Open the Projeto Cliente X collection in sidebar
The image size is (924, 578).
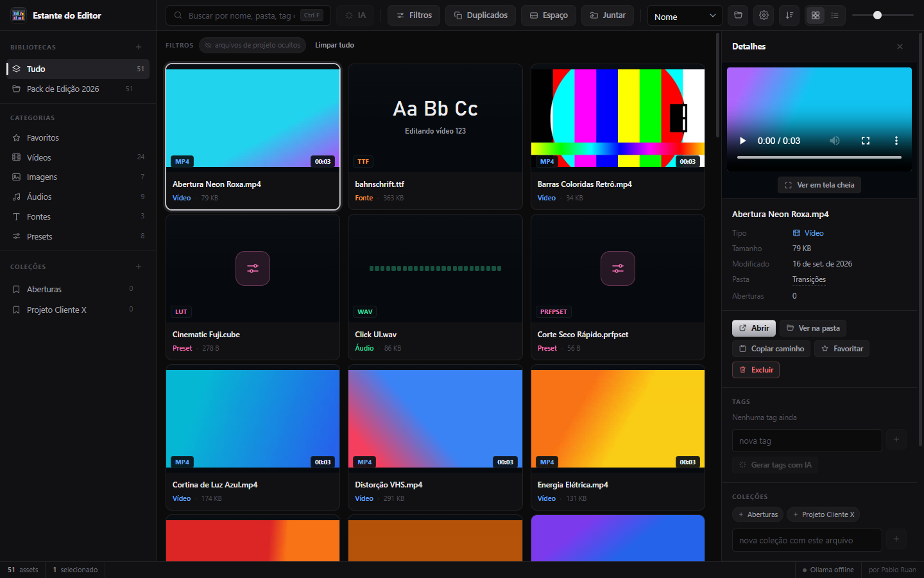coord(78,310)
